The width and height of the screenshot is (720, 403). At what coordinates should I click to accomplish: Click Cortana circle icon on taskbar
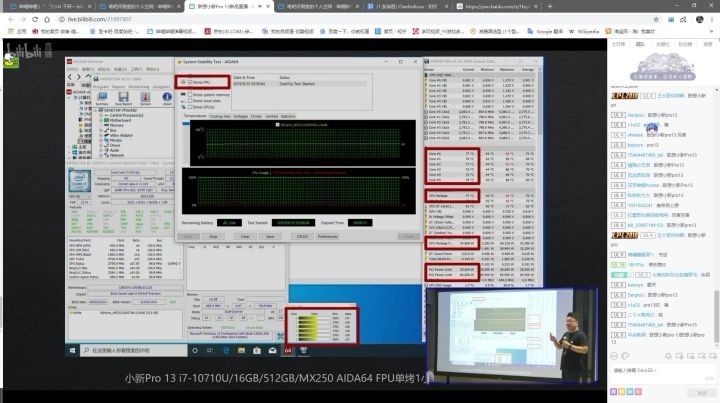(x=195, y=350)
